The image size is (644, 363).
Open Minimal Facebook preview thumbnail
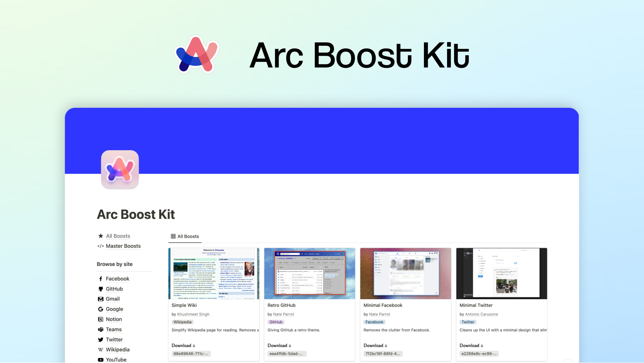(x=406, y=273)
